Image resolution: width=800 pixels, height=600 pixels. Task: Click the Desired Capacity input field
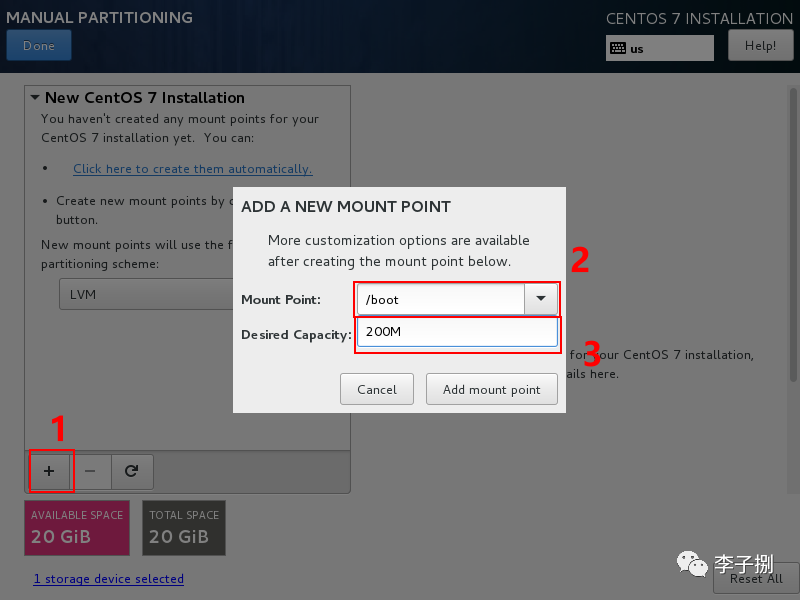pyautogui.click(x=456, y=333)
